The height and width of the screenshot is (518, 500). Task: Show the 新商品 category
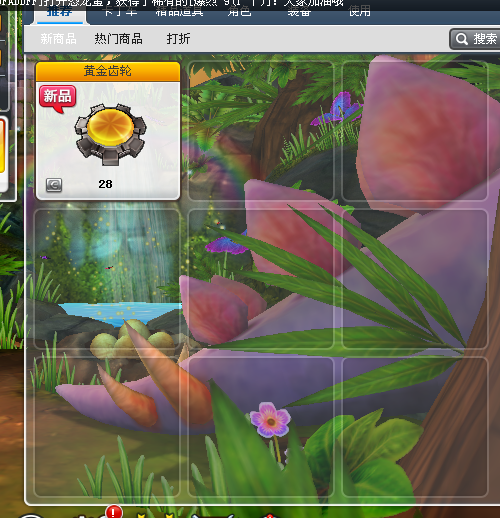(x=58, y=39)
